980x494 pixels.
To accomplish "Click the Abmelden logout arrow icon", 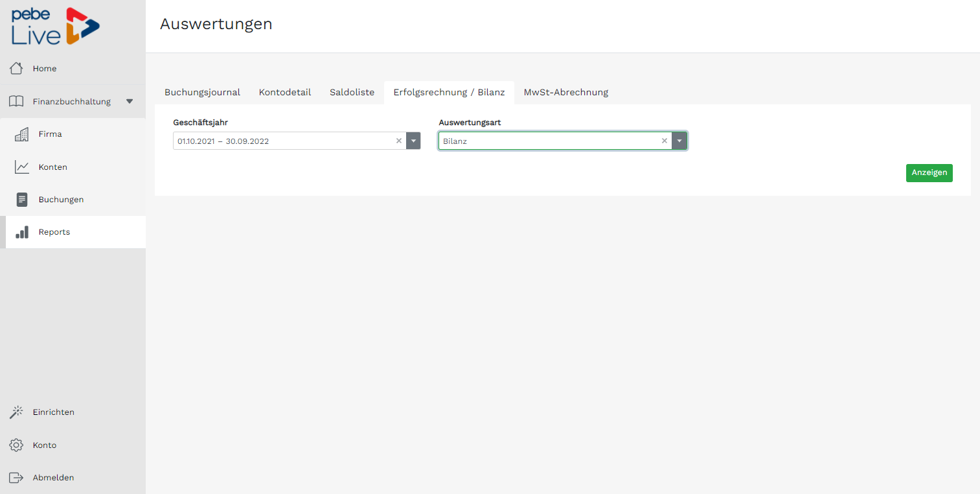I will 16,478.
